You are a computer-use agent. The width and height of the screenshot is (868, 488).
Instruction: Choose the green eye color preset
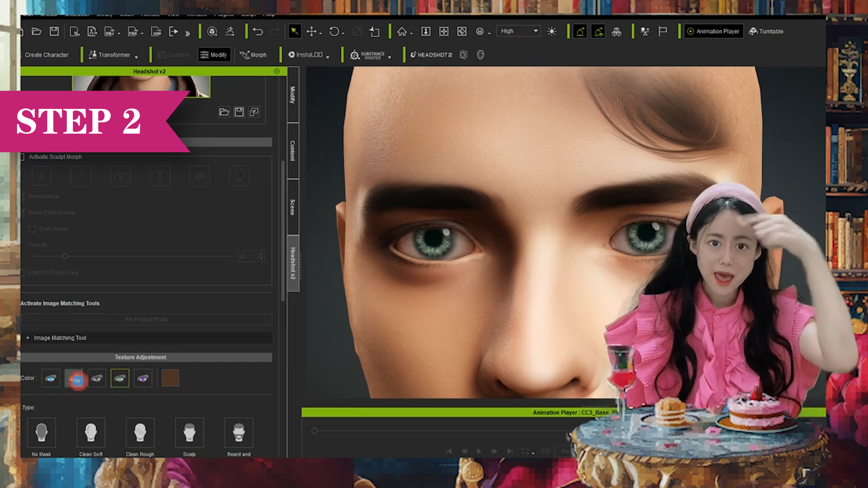[120, 378]
